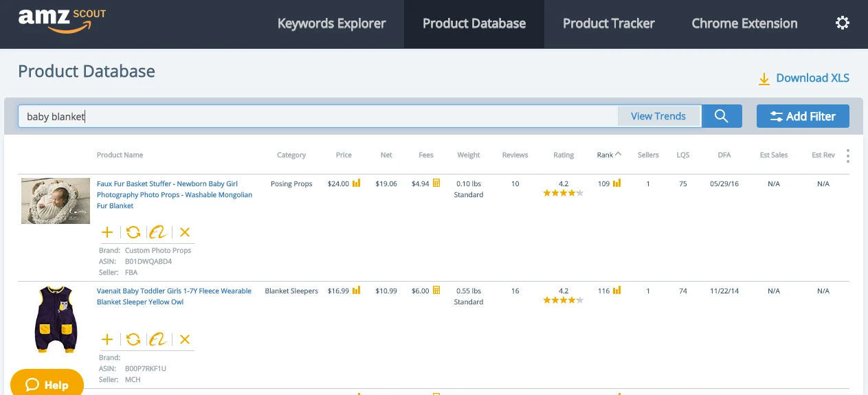Click the ASIN B01DWQABD4 text
868x395 pixels.
pyautogui.click(x=148, y=262)
